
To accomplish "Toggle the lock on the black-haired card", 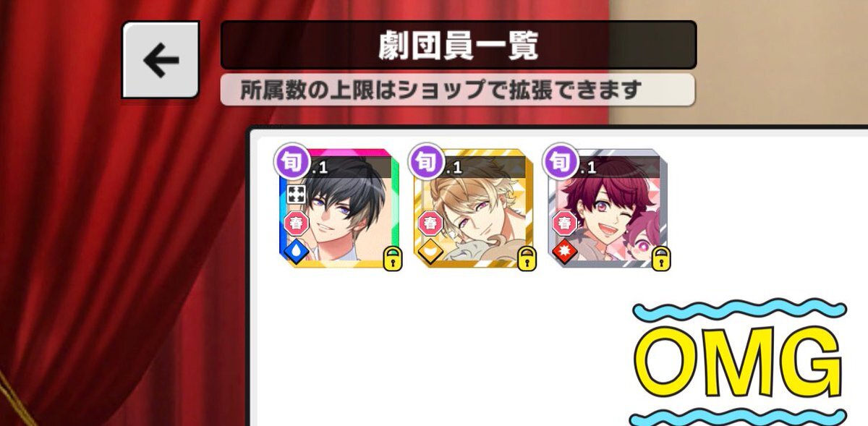I will point(392,257).
